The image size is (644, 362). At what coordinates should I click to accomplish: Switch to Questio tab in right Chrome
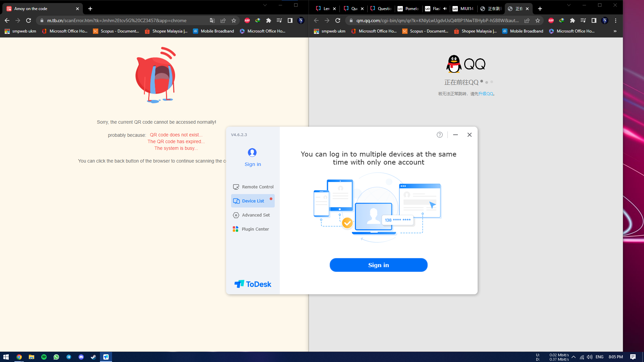coord(381,9)
